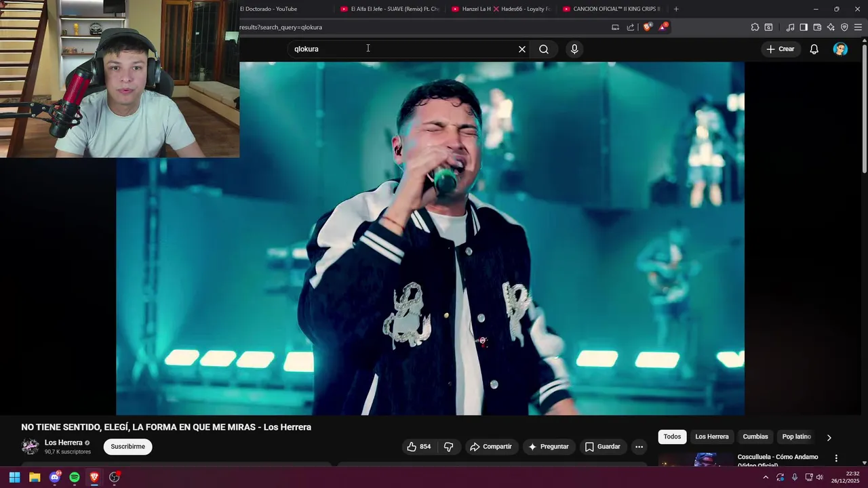Screen dimensions: 868x488
Task: Open Brave Rewards triangle icon
Action: [663, 27]
